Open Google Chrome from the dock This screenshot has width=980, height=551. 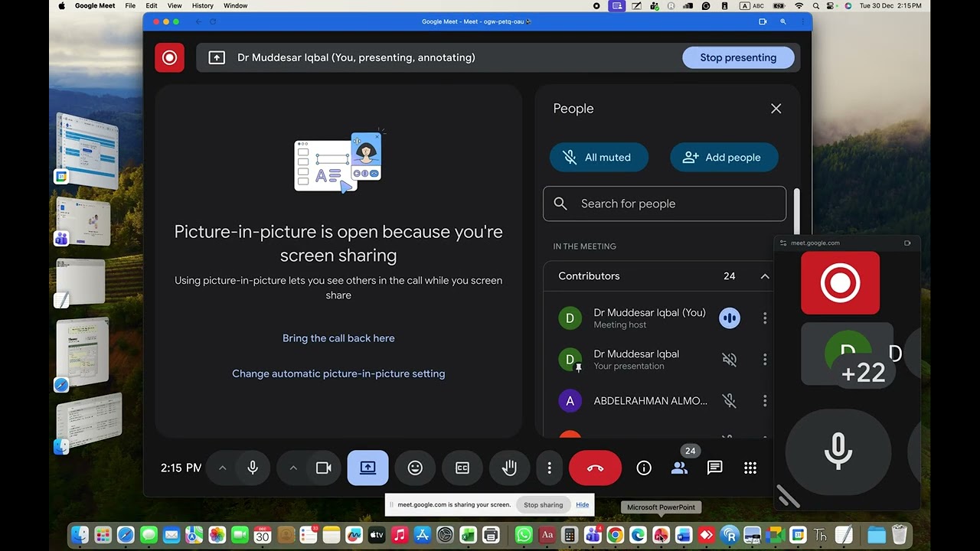615,535
